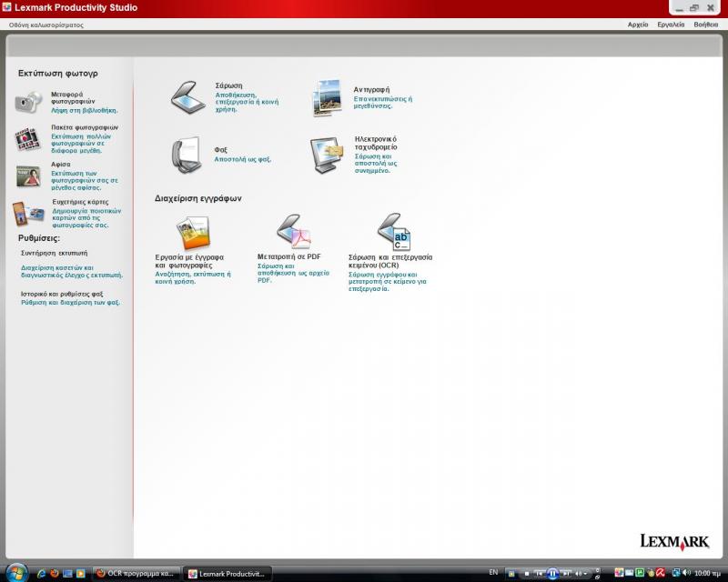
Task: Click 'Αναζήτηση, εκτύπωση ή κοινή χρήση' link
Action: [x=193, y=277]
